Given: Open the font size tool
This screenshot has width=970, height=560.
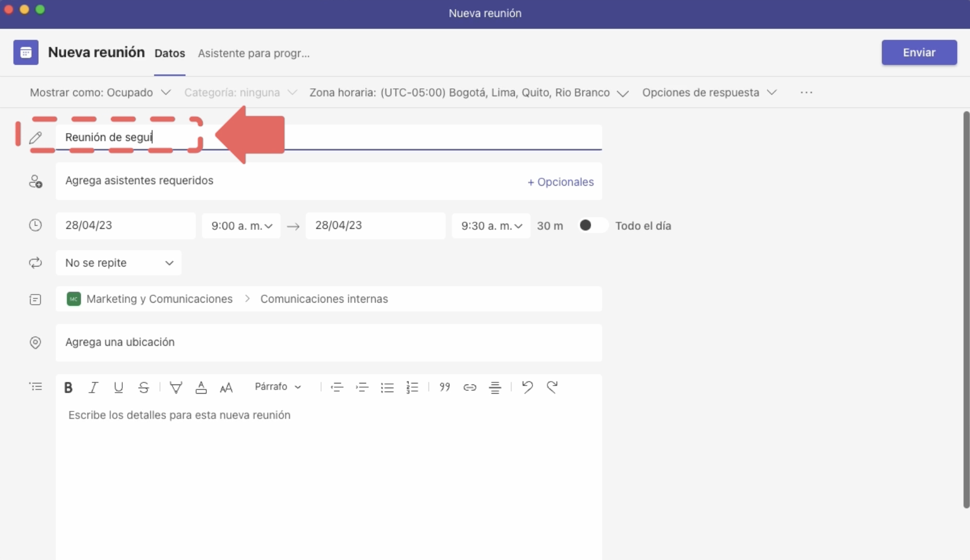Looking at the screenshot, I should (x=226, y=387).
